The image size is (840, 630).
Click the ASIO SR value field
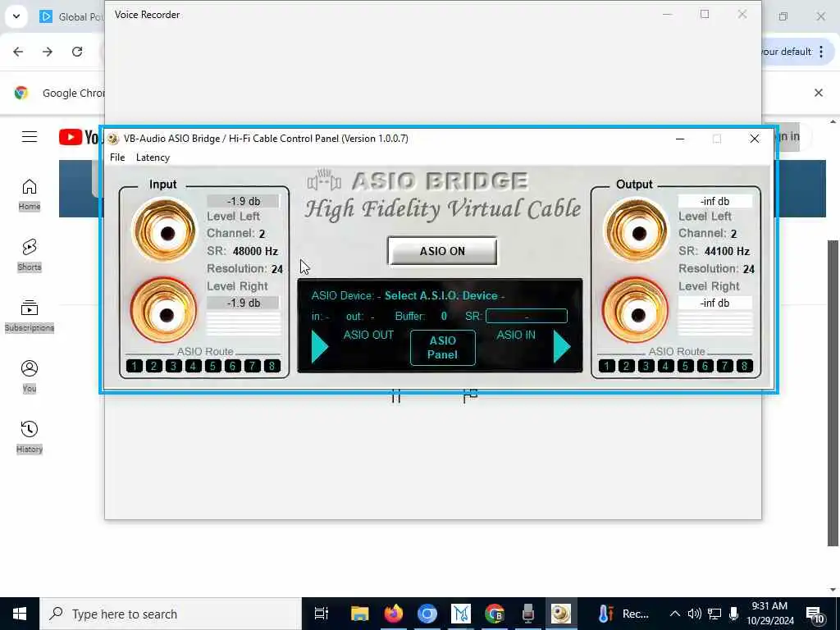(526, 316)
